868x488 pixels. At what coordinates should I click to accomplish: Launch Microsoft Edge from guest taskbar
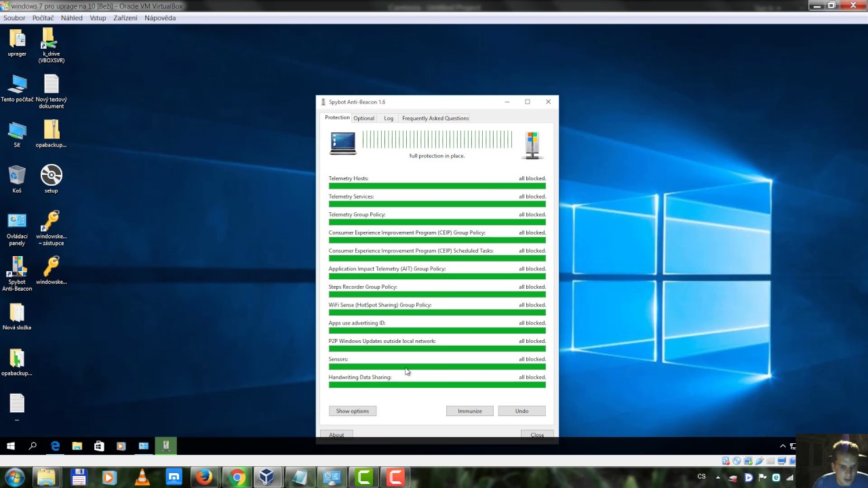[x=55, y=446]
